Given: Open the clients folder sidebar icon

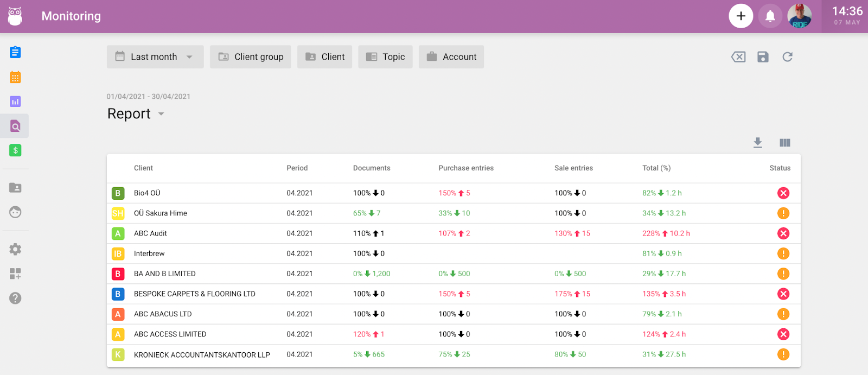Looking at the screenshot, I should 15,188.
